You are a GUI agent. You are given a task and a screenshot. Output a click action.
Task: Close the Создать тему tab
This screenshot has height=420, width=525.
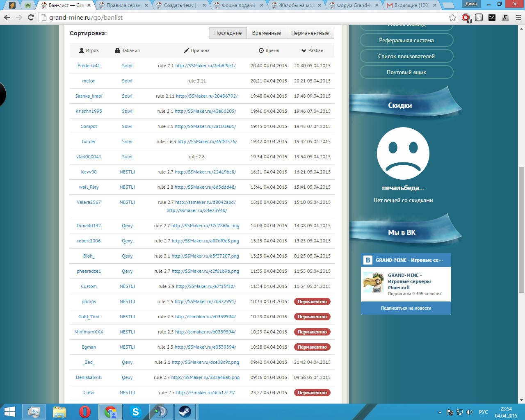204,5
